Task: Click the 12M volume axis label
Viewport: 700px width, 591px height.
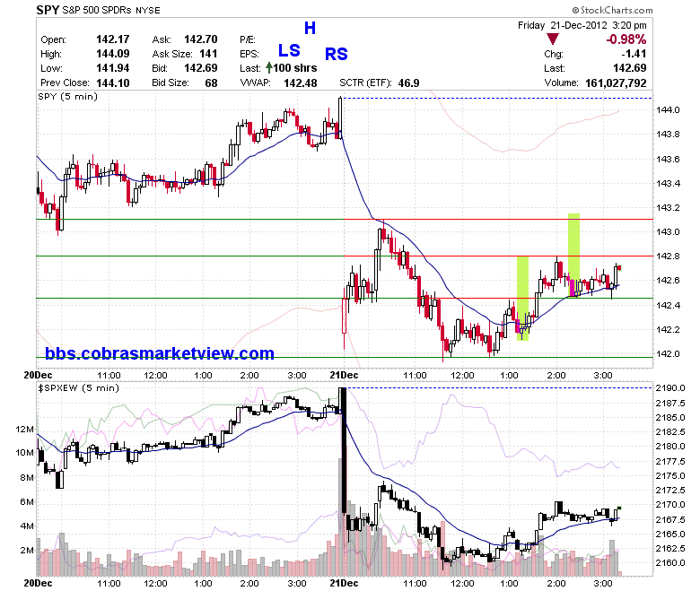Action: coord(24,430)
